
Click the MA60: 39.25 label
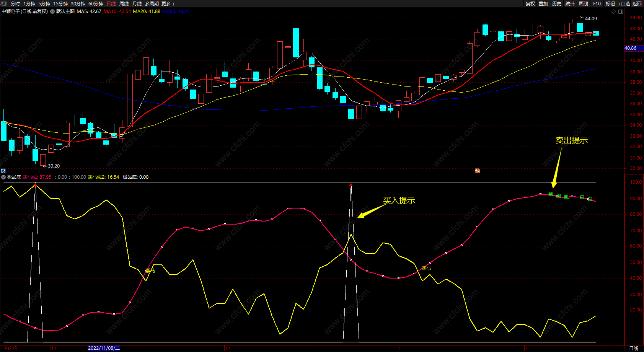(176, 11)
